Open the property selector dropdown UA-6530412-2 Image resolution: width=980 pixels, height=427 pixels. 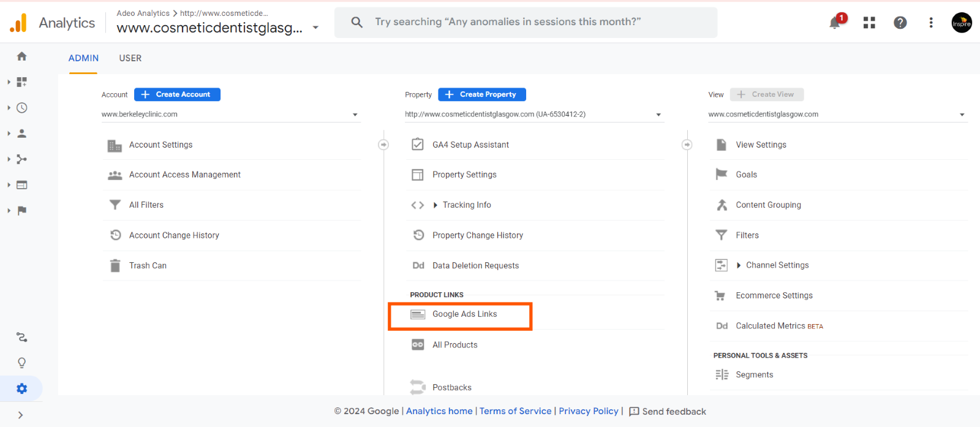pos(533,115)
